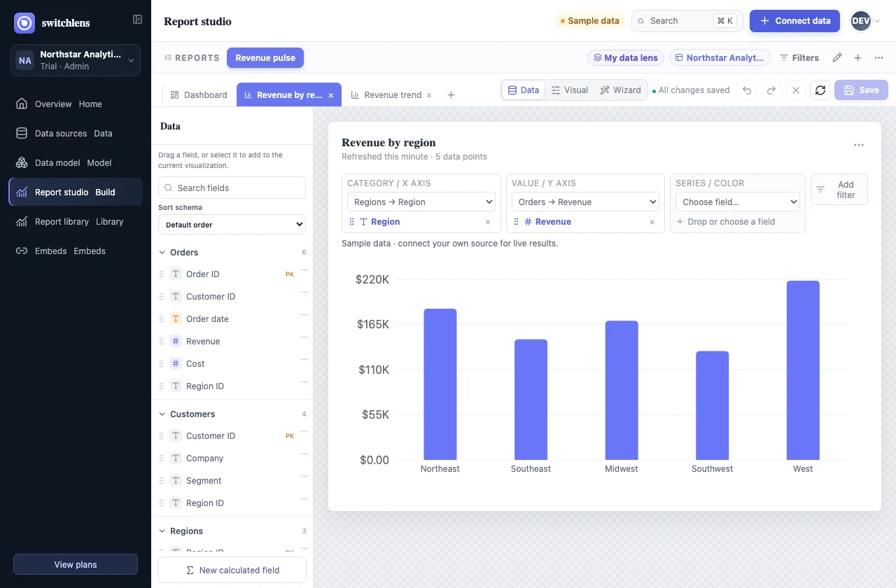Open the Revenue by region card menu
Image resolution: width=896 pixels, height=588 pixels.
pyautogui.click(x=859, y=145)
